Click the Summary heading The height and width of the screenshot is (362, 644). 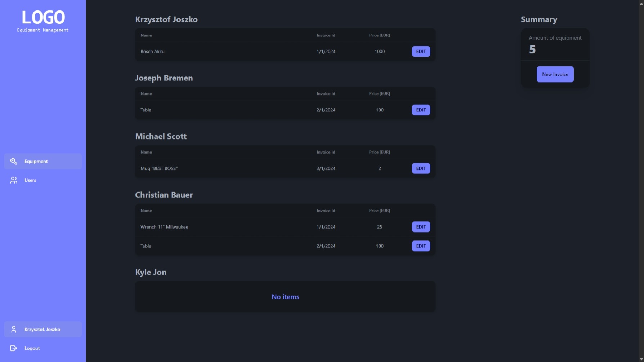pyautogui.click(x=539, y=19)
